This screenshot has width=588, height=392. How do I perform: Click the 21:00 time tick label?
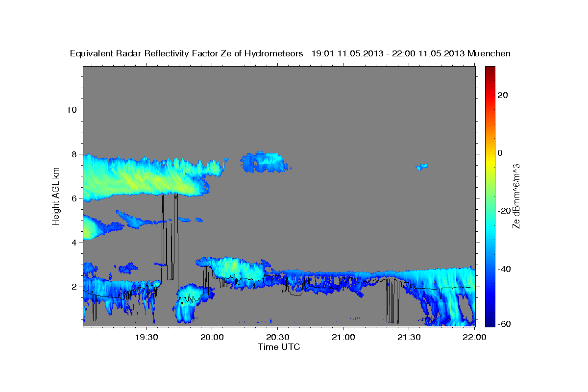pyautogui.click(x=343, y=338)
